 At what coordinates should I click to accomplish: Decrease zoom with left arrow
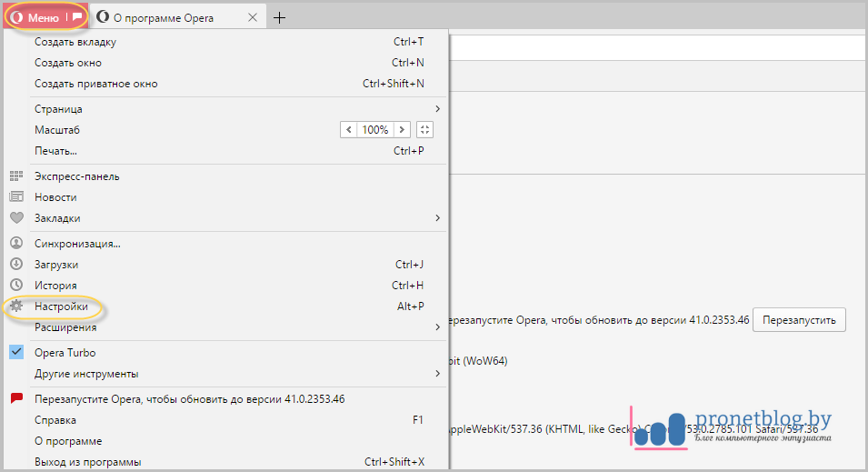348,130
